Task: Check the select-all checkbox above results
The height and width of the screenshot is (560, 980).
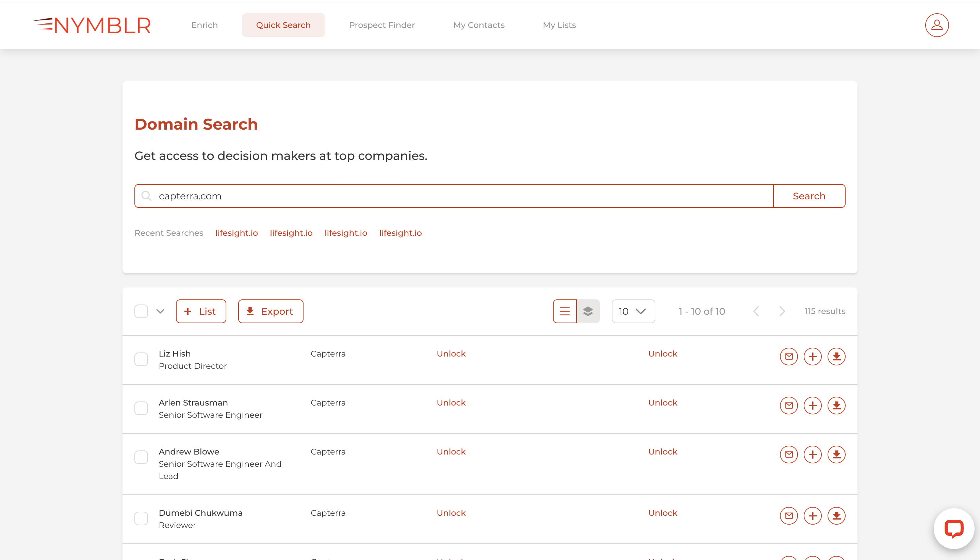Action: click(x=141, y=311)
